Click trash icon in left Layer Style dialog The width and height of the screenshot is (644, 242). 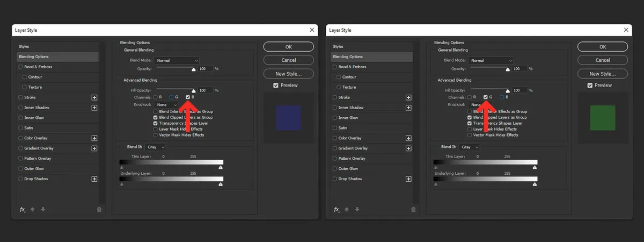tap(99, 210)
